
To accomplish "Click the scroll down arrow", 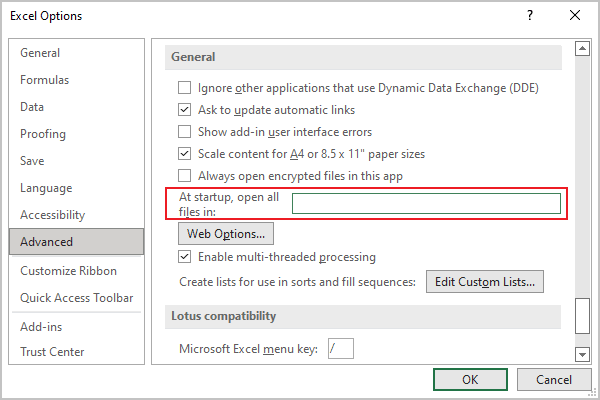I will tap(582, 354).
